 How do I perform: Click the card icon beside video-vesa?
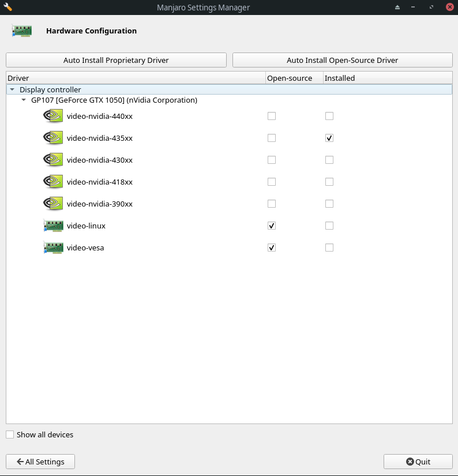[54, 248]
